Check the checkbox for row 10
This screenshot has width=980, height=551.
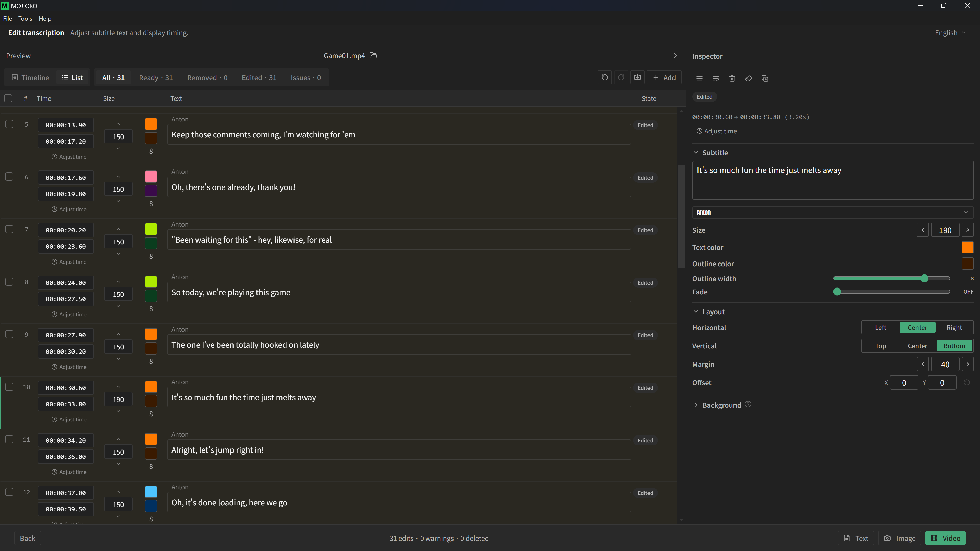click(x=9, y=387)
